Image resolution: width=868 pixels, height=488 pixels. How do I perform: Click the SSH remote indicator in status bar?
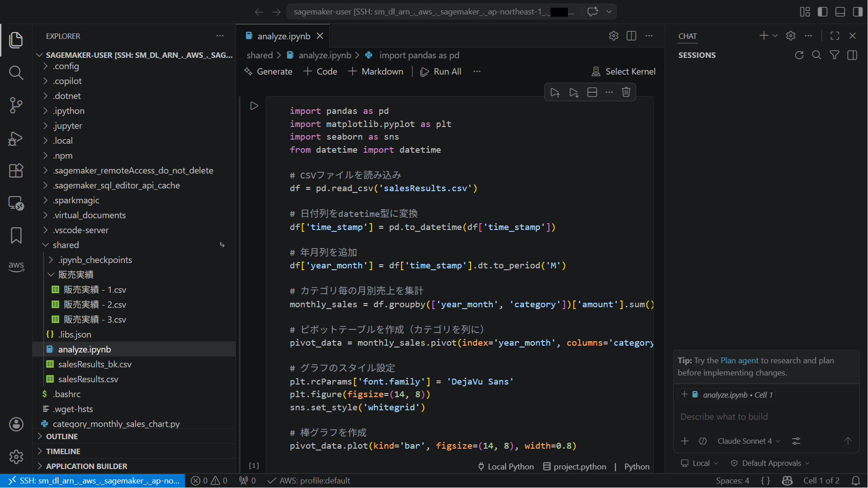[x=93, y=481]
